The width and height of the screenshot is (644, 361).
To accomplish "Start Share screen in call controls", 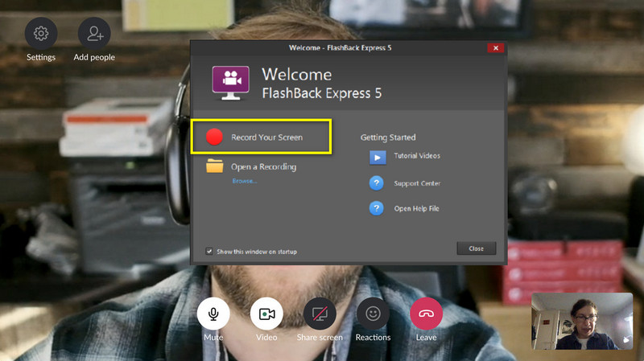I will click(320, 314).
